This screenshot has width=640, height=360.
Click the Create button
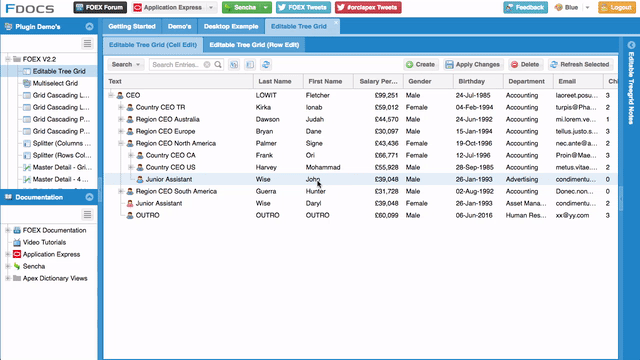tap(420, 64)
